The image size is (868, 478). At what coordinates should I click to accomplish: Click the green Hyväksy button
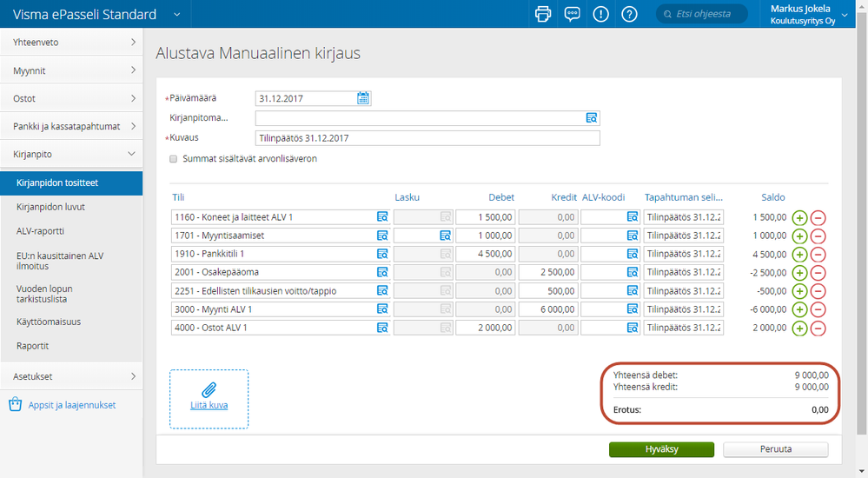[661, 449]
